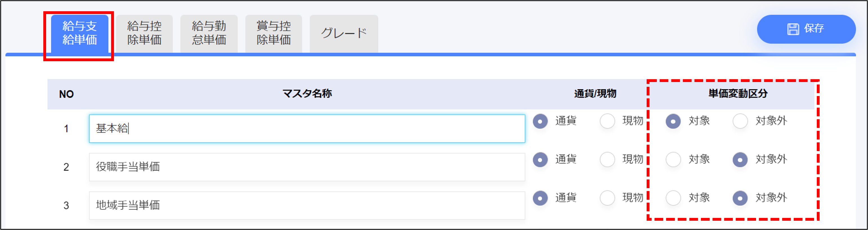This screenshot has width=868, height=230.
Task: Select 現物 for 地域手当単価 row
Action: click(608, 198)
